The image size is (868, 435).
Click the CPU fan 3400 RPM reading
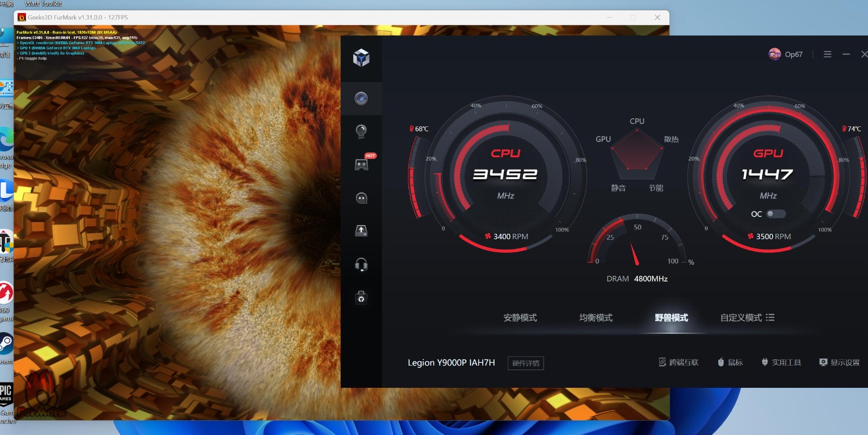pyautogui.click(x=507, y=236)
